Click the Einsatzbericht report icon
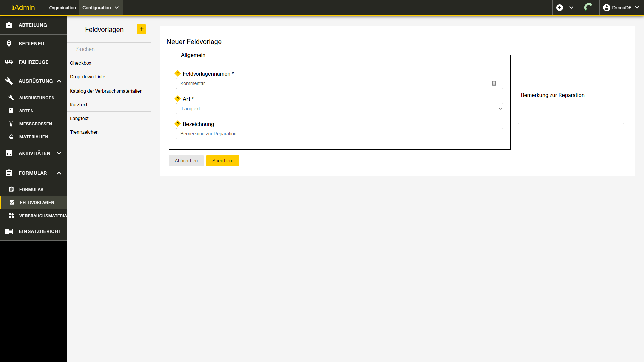This screenshot has width=644, height=362. pos(9,231)
